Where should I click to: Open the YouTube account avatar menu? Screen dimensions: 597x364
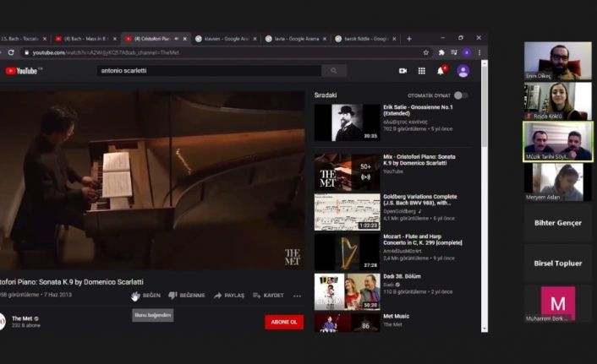[x=463, y=71]
